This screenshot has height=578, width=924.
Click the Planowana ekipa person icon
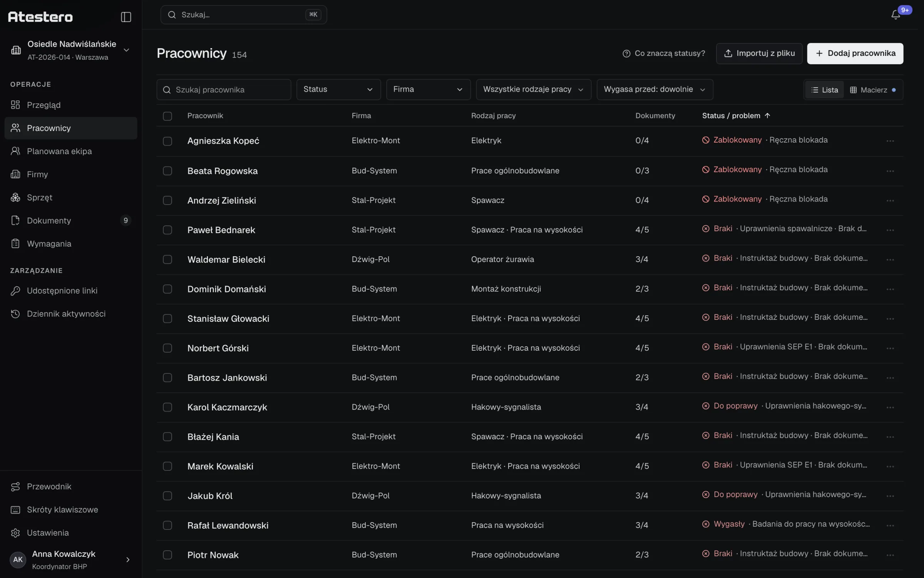[15, 151]
